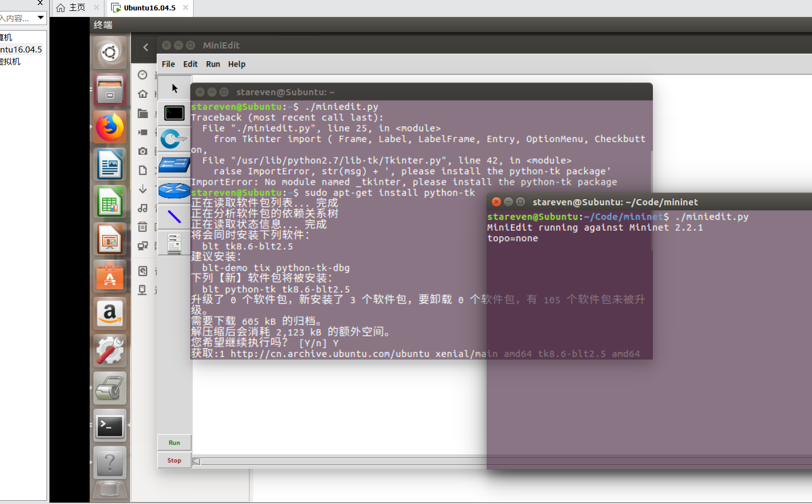Viewport: 812px width, 504px height.
Task: Open System Settings from dock
Action: tap(110, 350)
